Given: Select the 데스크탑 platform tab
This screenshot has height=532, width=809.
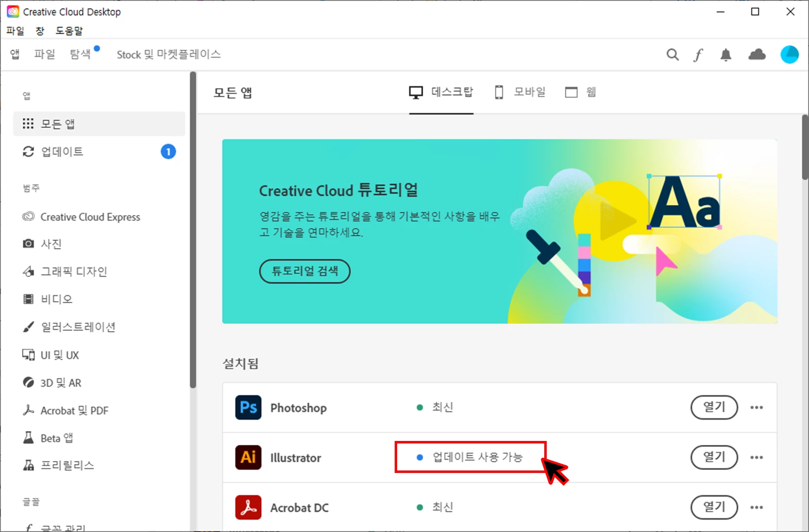Looking at the screenshot, I should tap(441, 92).
